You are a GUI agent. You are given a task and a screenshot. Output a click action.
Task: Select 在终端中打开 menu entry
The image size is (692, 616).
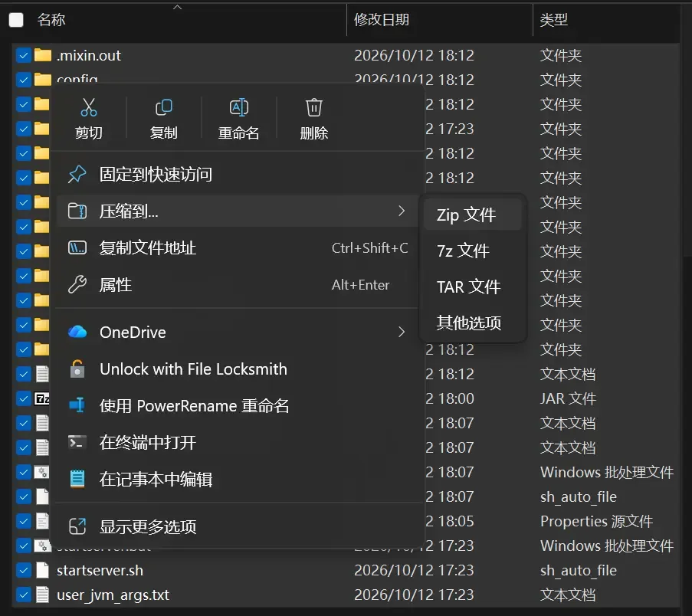click(238, 442)
